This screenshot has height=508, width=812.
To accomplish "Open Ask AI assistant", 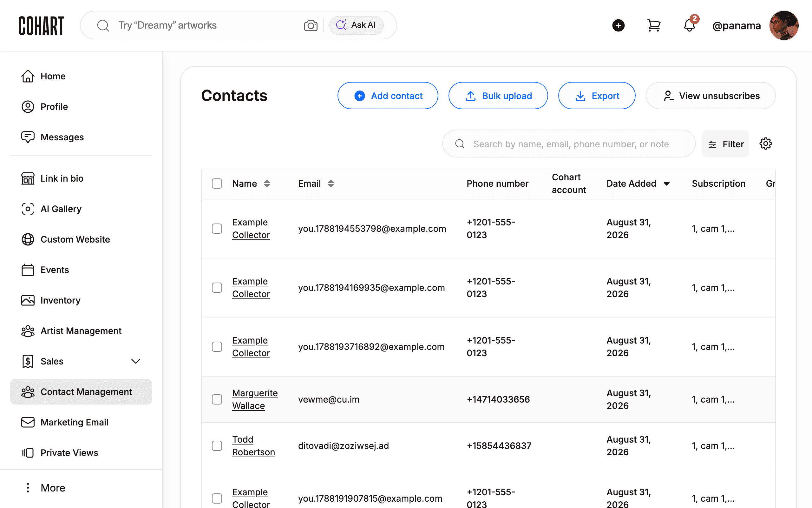I will point(356,25).
